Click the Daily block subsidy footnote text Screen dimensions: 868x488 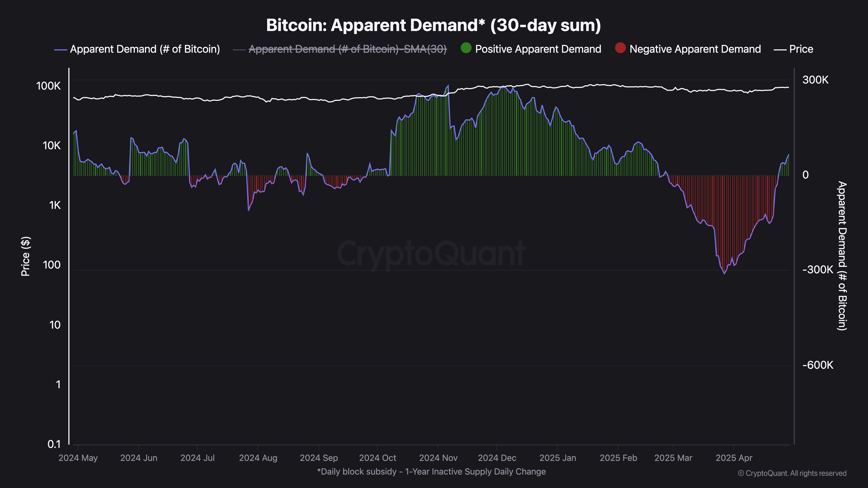pyautogui.click(x=431, y=472)
